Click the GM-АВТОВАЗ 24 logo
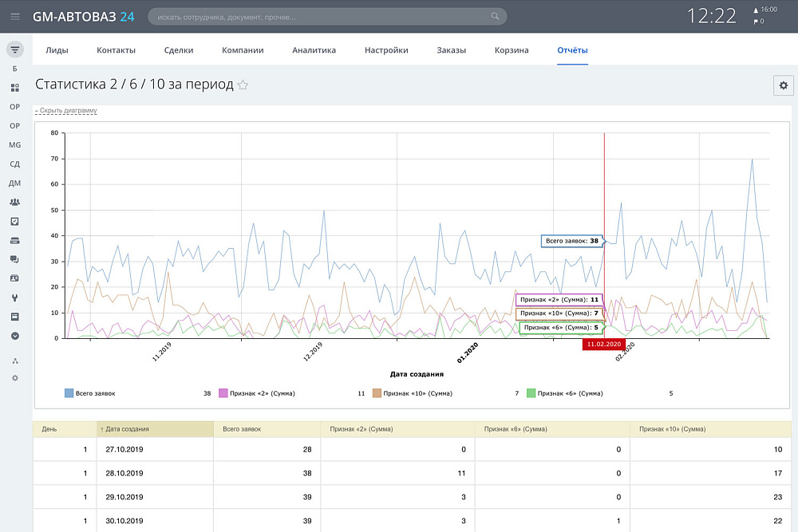Screen dimensions: 798x532 pyautogui.click(x=84, y=17)
